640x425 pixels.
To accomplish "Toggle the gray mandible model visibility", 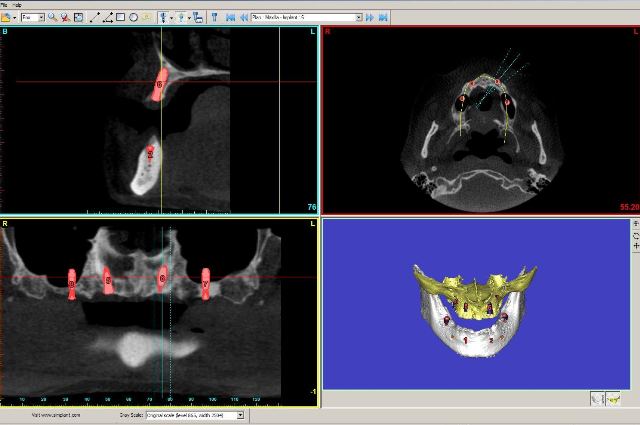I will [x=598, y=398].
